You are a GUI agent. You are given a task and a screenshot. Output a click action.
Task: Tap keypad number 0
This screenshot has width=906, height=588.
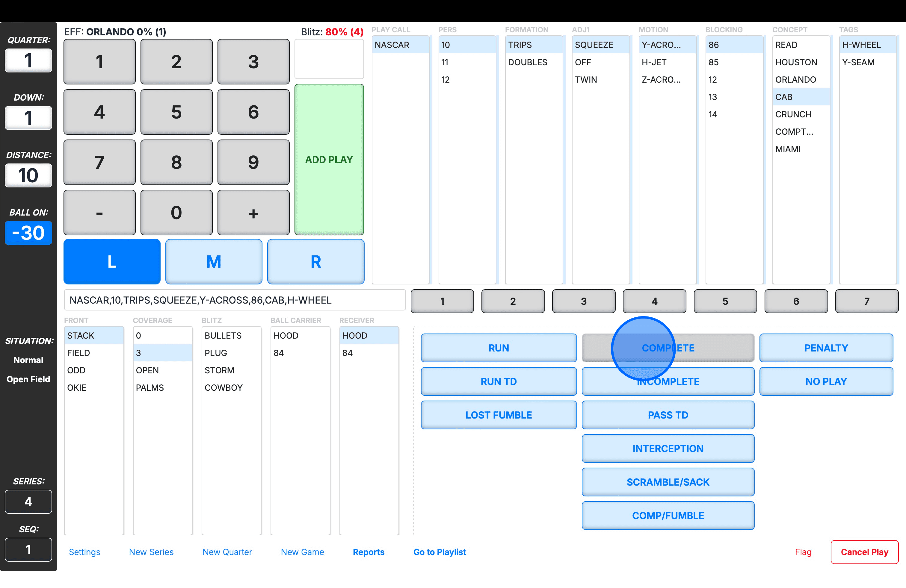pyautogui.click(x=177, y=213)
